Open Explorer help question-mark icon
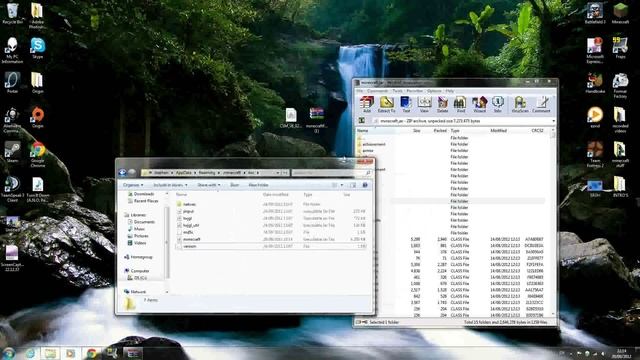 365,185
